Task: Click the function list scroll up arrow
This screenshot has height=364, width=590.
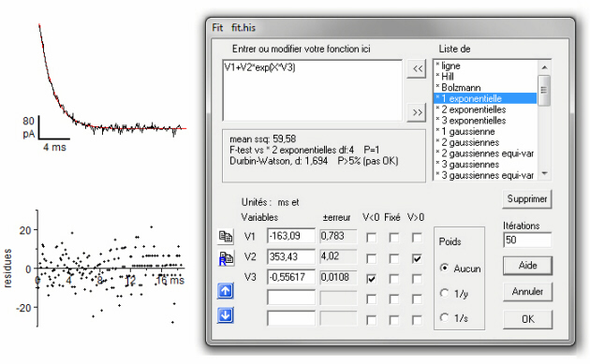Action: (544, 67)
